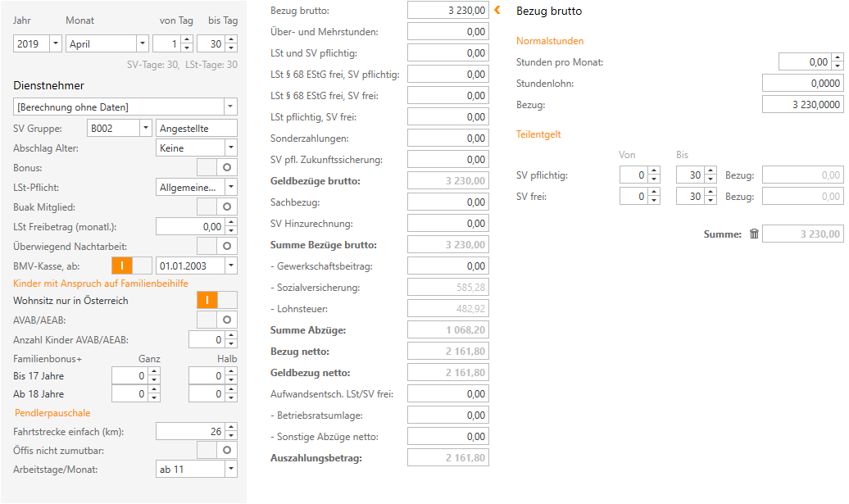Toggle Überwiegend Nachtarbeit switch
Viewport: 849px width, 504px height.
pyautogui.click(x=217, y=247)
